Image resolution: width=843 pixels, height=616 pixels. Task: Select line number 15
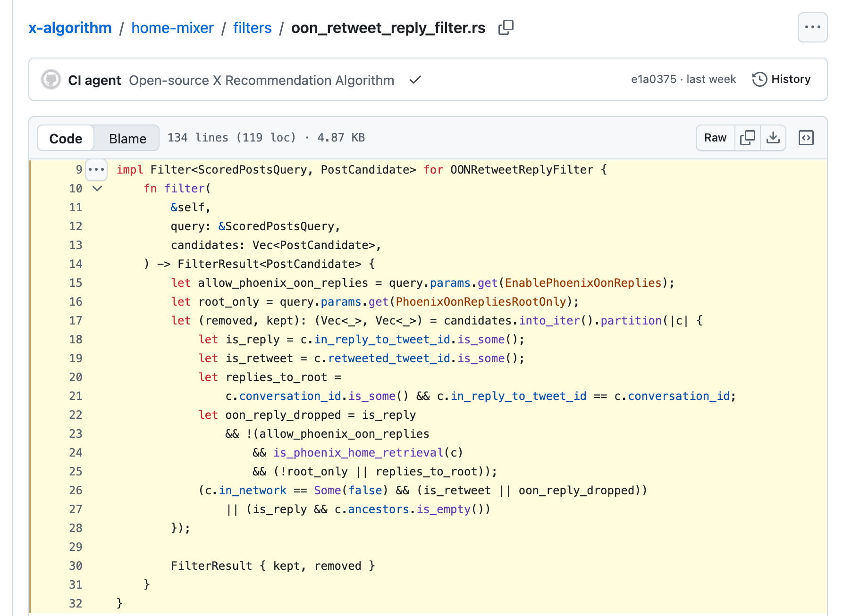tap(76, 283)
